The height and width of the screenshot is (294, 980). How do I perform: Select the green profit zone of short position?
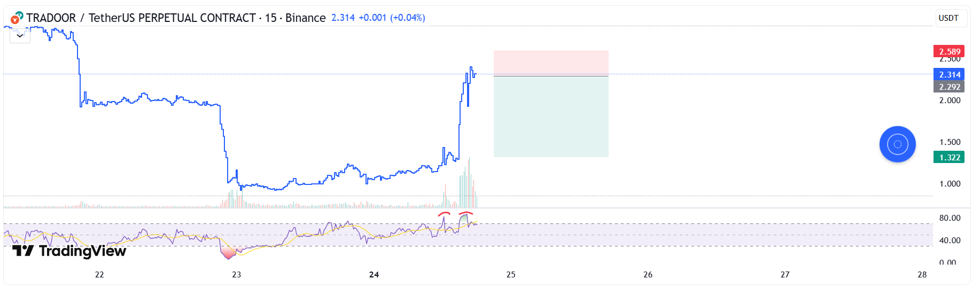click(550, 117)
